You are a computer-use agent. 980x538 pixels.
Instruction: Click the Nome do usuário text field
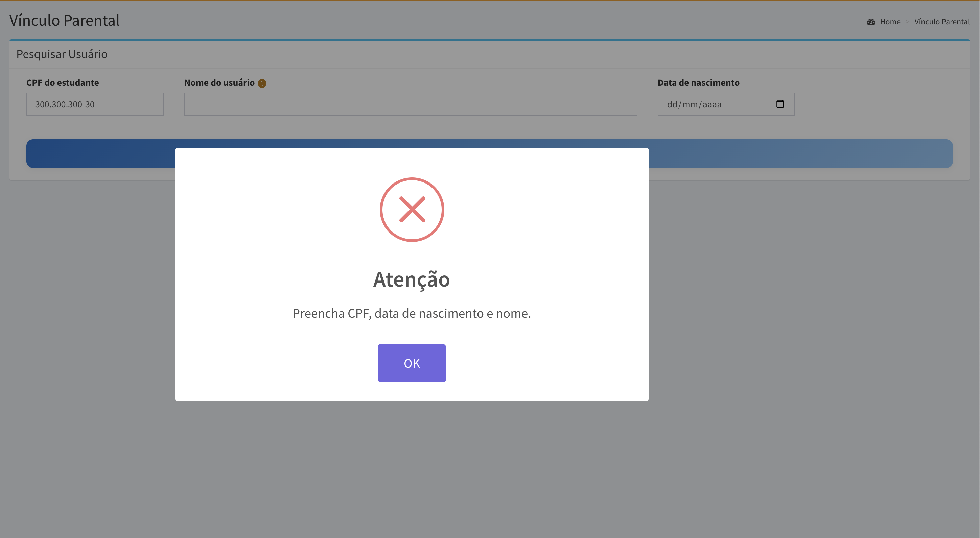[x=411, y=104]
